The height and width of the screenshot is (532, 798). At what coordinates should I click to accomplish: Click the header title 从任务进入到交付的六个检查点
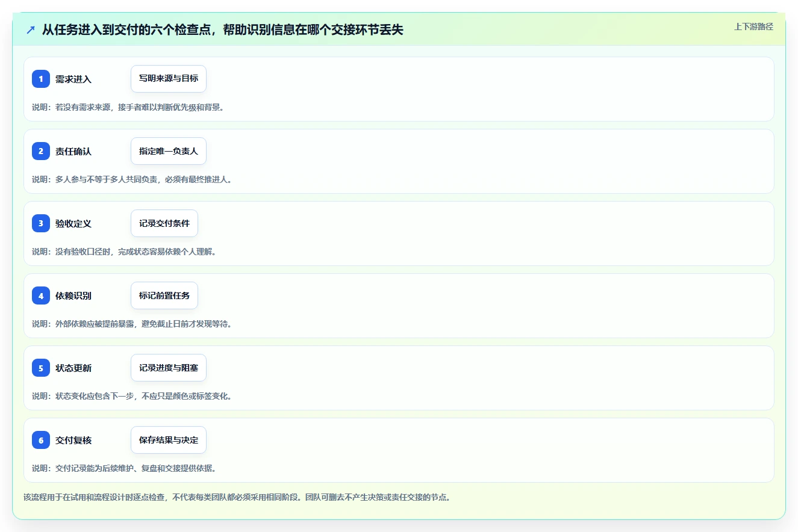click(223, 30)
